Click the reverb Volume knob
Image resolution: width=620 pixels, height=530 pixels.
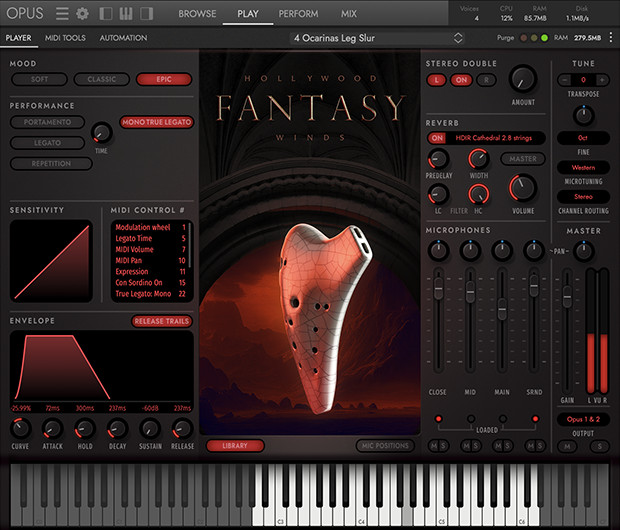click(522, 187)
